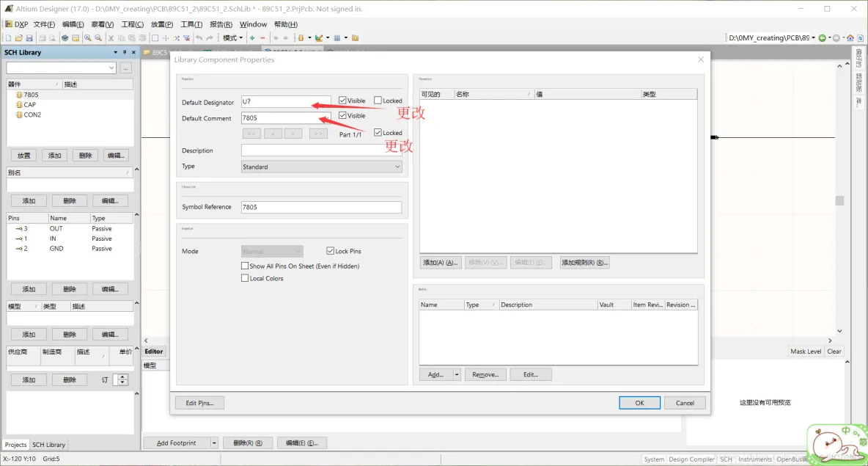Uncheck the Lock Pins checkbox
The width and height of the screenshot is (868, 466).
coord(331,251)
